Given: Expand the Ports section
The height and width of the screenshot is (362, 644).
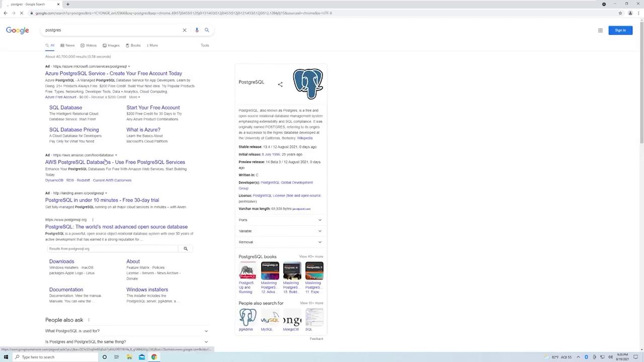Looking at the screenshot, I should (x=280, y=220).
